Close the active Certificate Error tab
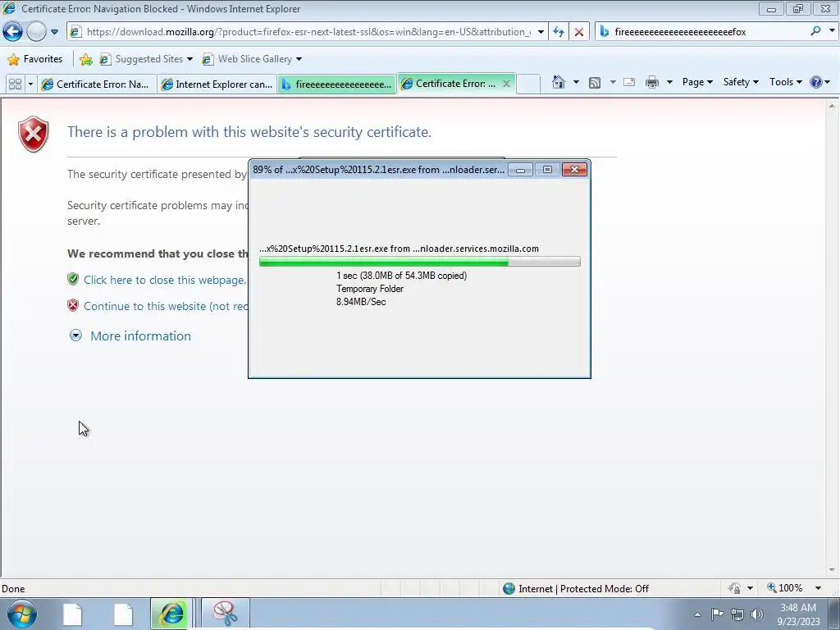This screenshot has height=630, width=840. [506, 84]
